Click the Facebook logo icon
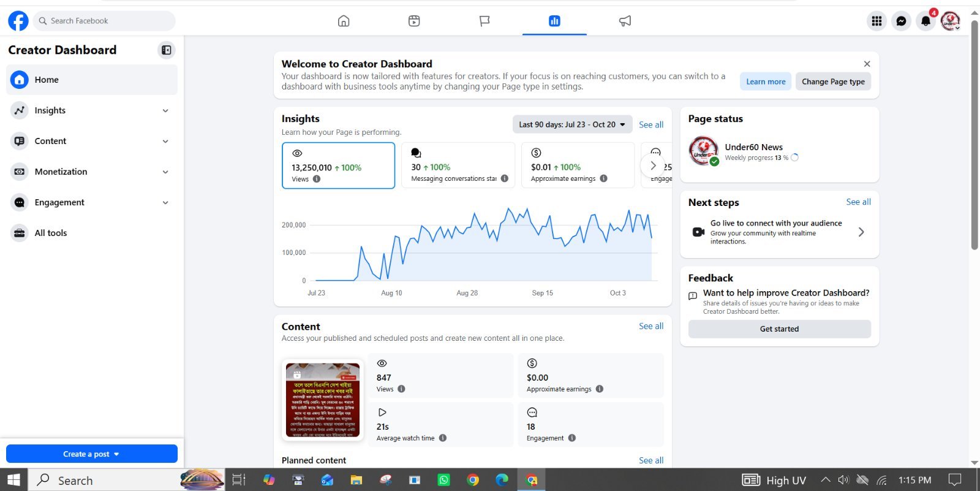The image size is (980, 491). [x=18, y=21]
